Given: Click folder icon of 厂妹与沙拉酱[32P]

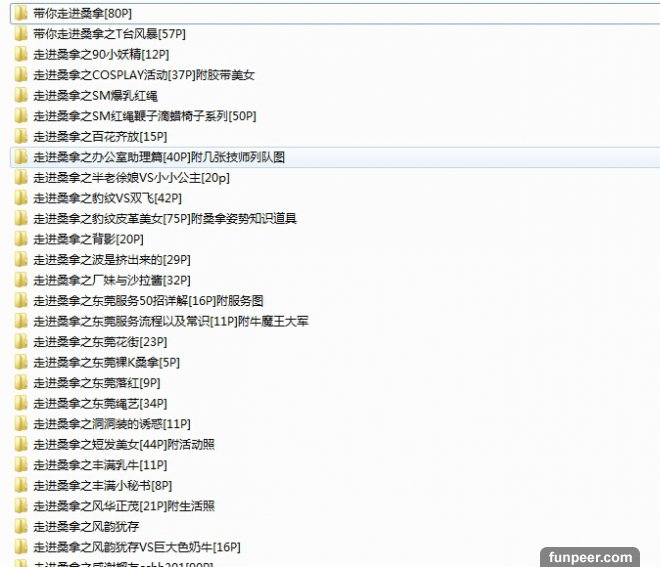Looking at the screenshot, I should [x=21, y=280].
